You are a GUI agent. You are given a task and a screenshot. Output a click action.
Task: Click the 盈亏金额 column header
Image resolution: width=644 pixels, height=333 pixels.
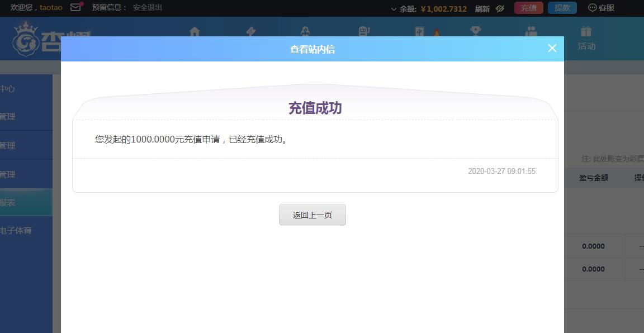(x=594, y=178)
